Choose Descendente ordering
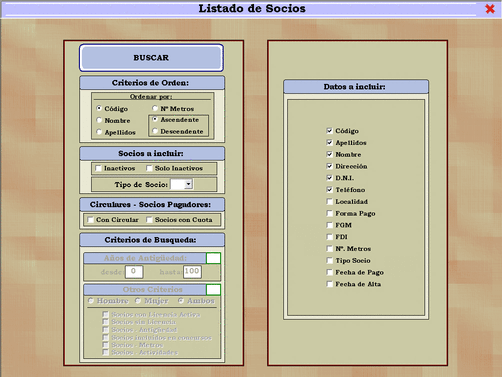The width and height of the screenshot is (502, 377). point(155,131)
